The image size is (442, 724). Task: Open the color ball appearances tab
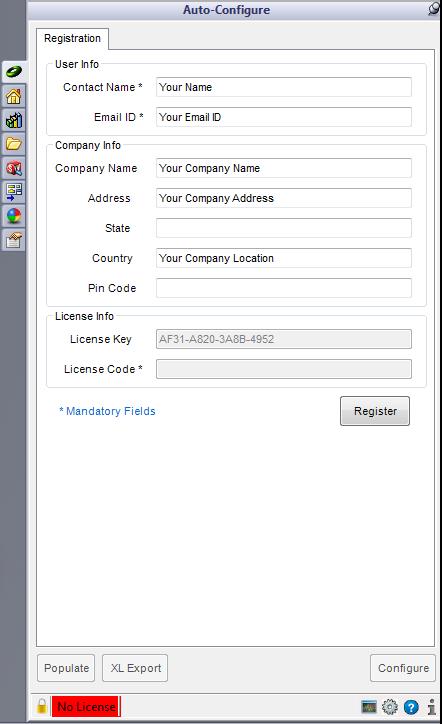point(13,216)
